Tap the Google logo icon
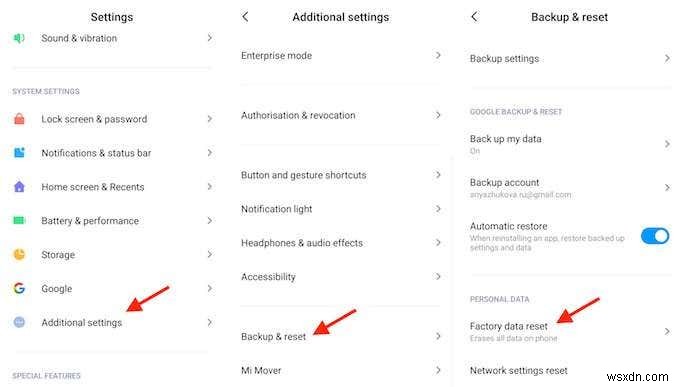This screenshot has width=680, height=387. click(19, 288)
